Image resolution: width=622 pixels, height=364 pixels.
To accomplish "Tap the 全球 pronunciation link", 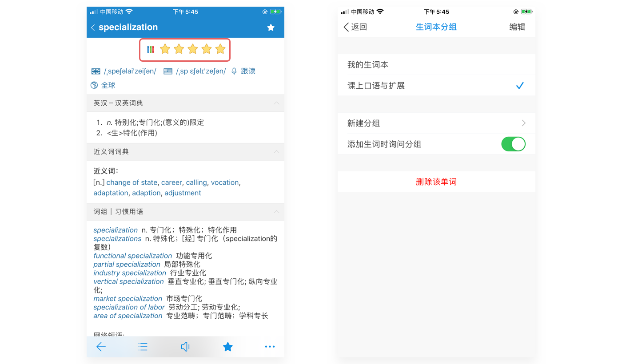I will click(108, 85).
